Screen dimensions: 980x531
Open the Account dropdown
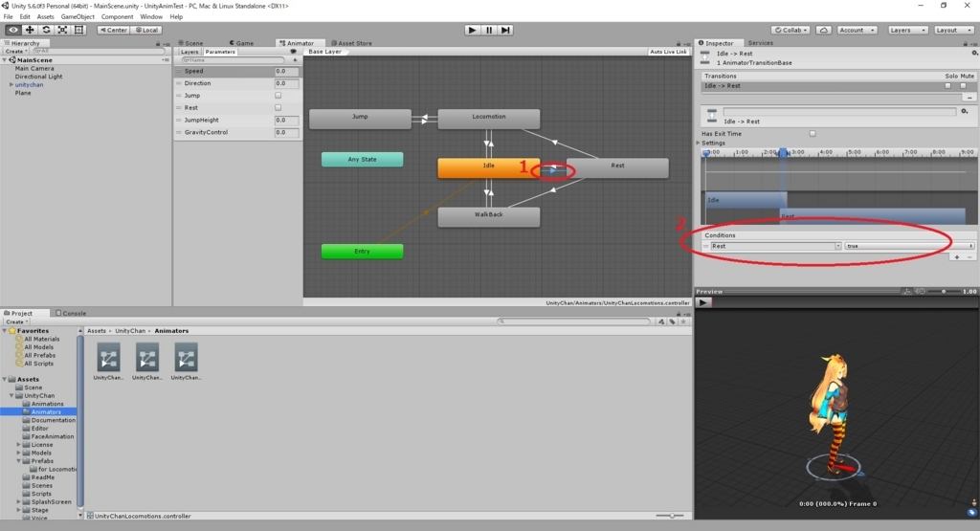(857, 30)
